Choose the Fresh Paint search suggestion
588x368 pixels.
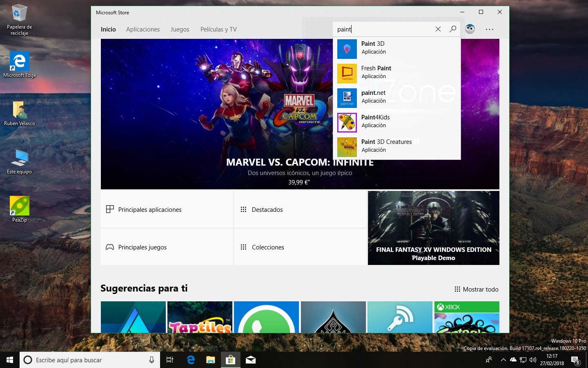[x=397, y=74]
